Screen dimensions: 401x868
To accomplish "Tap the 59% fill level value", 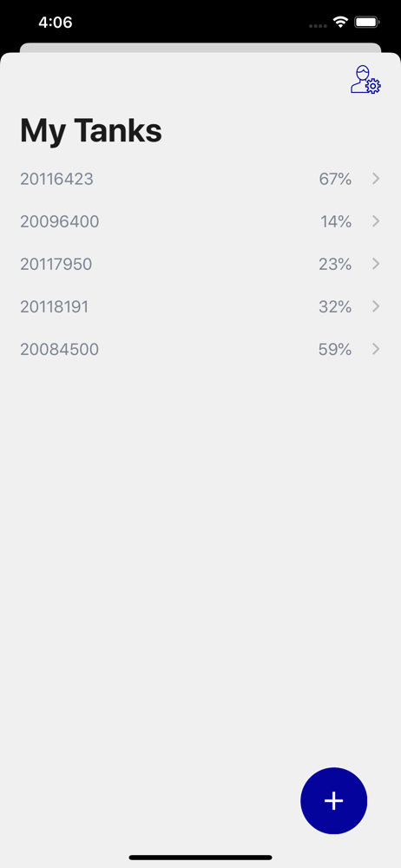I will (x=335, y=349).
